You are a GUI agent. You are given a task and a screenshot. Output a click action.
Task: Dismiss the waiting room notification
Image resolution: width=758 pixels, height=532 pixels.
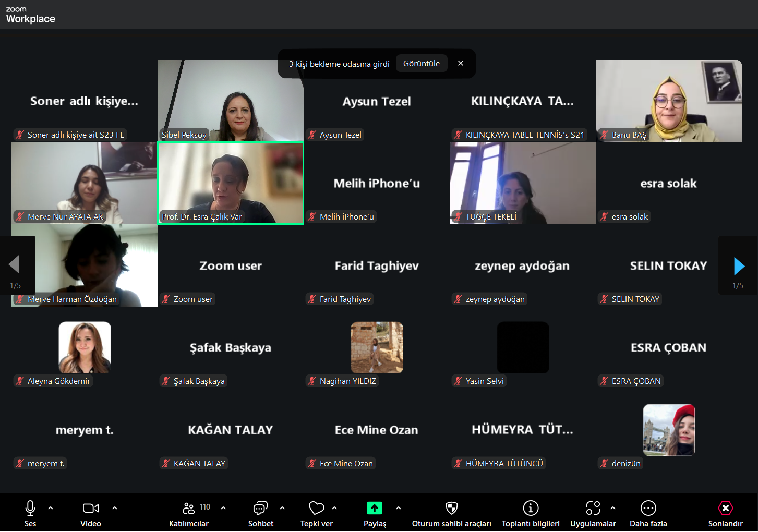[x=461, y=63]
